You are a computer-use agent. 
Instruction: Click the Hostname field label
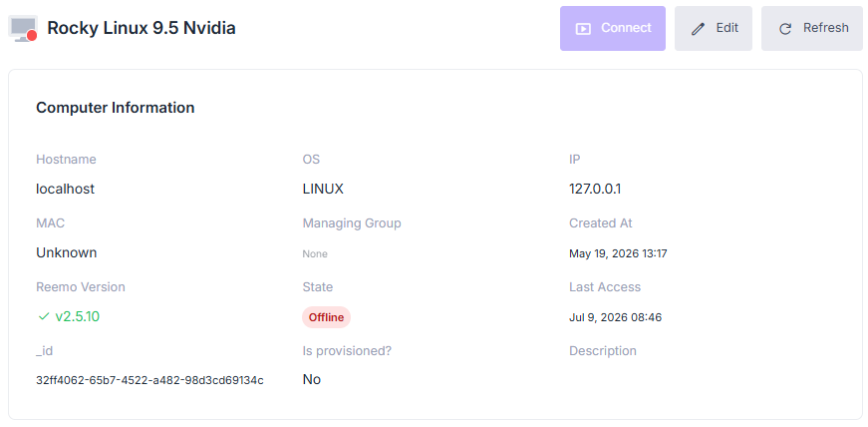(x=66, y=160)
